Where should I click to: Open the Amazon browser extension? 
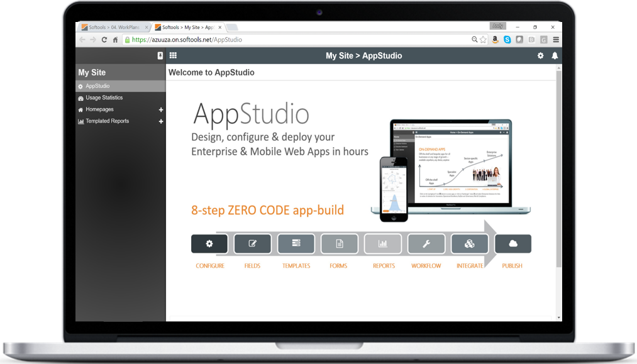(496, 40)
